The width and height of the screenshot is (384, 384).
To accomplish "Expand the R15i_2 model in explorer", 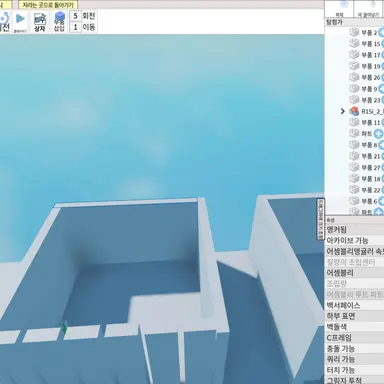I will click(x=343, y=111).
